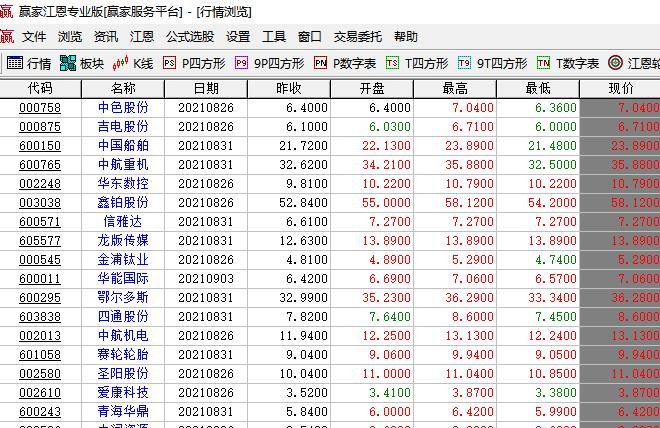Open the 工具 menu
The height and width of the screenshot is (428, 660).
click(274, 37)
